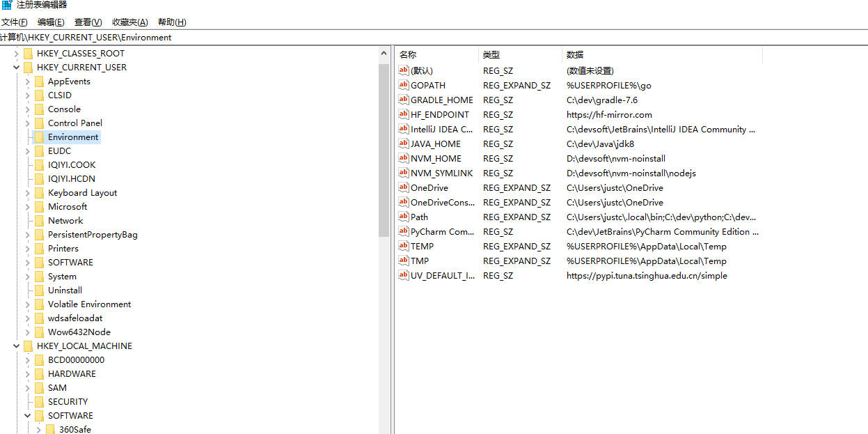Click the Path value's registry icon
868x434 pixels.
(403, 217)
